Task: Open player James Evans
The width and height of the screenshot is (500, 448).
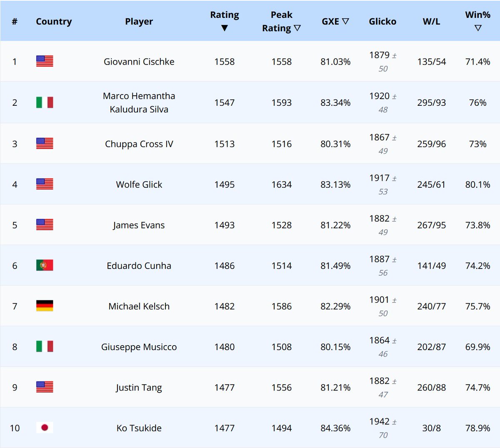Action: click(x=139, y=225)
